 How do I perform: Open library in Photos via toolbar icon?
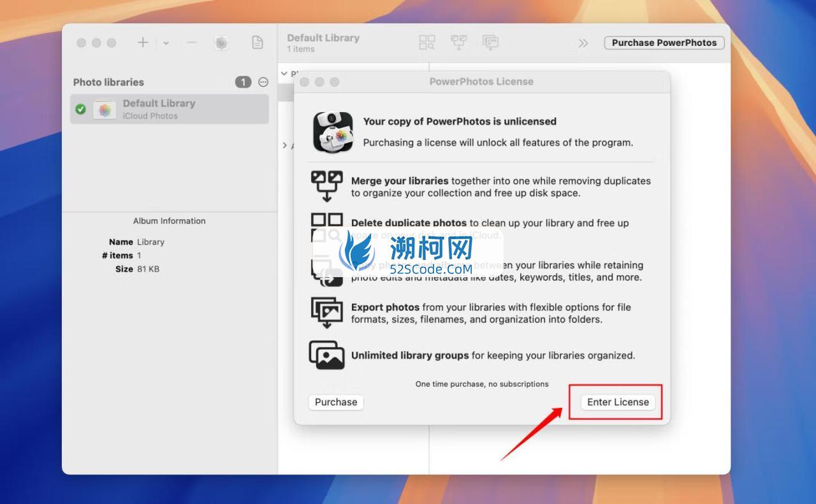(221, 43)
